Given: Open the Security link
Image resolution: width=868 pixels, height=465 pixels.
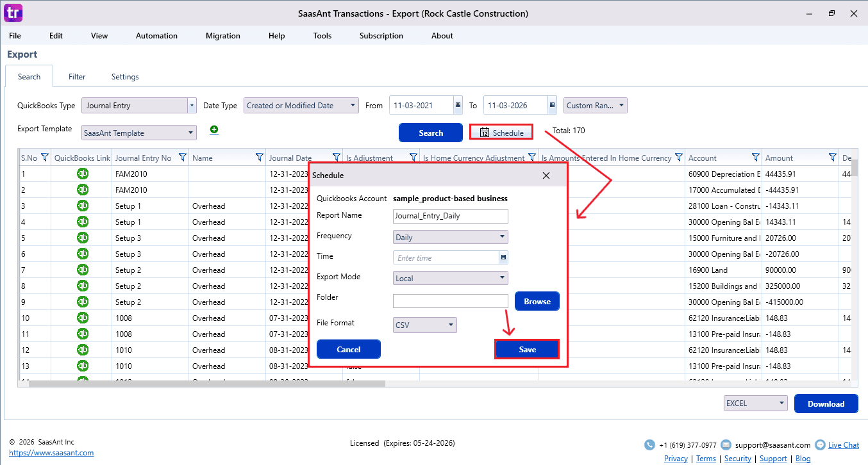Looking at the screenshot, I should tap(738, 459).
